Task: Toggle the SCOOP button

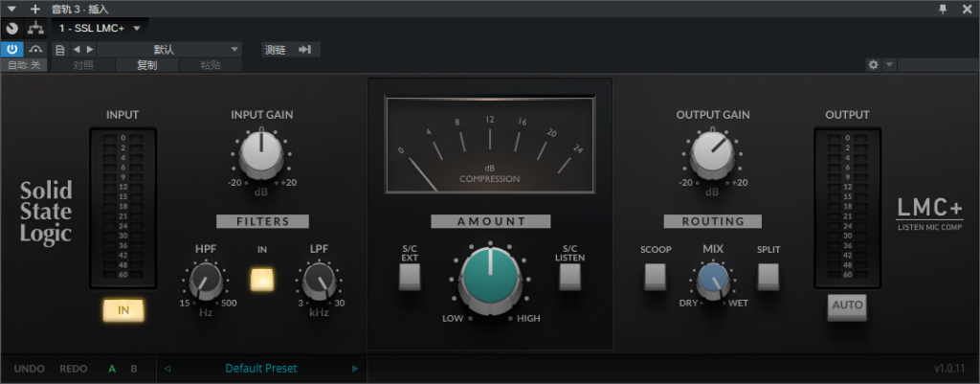Action: click(x=656, y=277)
